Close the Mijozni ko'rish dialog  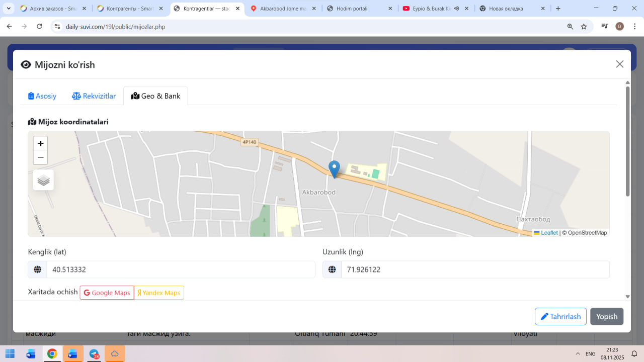click(x=620, y=64)
